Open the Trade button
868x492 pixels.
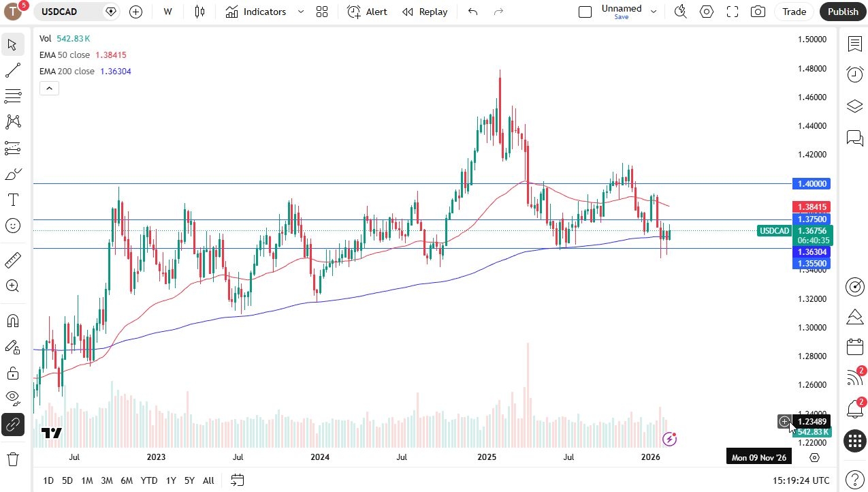pyautogui.click(x=794, y=12)
